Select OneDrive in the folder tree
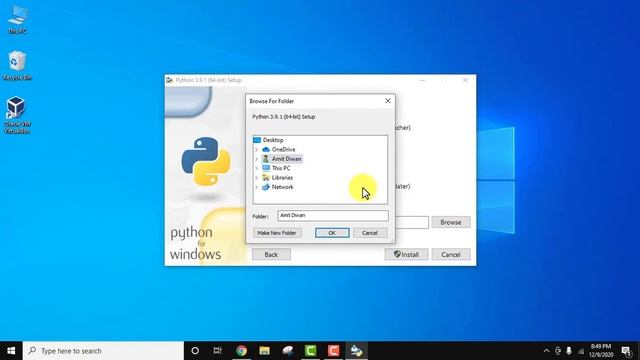This screenshot has width=640, height=360. coord(283,149)
